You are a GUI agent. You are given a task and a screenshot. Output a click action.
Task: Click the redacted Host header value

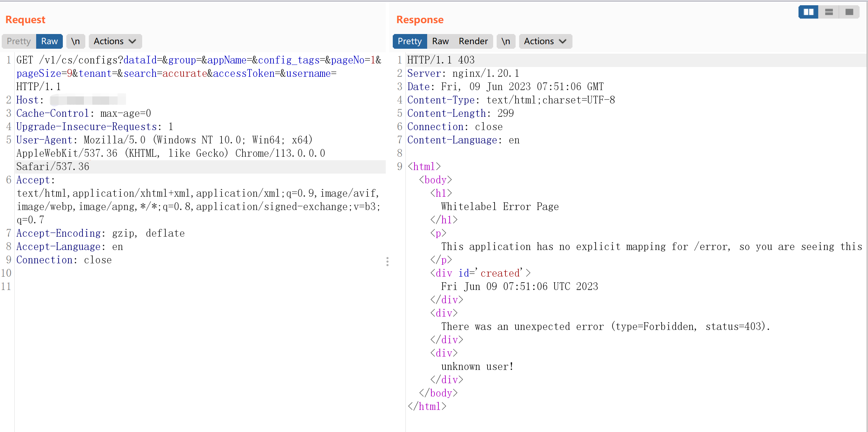pos(88,100)
